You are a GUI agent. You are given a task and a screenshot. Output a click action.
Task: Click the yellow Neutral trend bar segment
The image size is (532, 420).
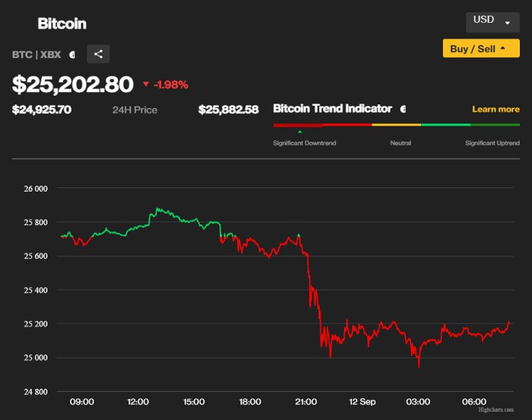(396, 125)
